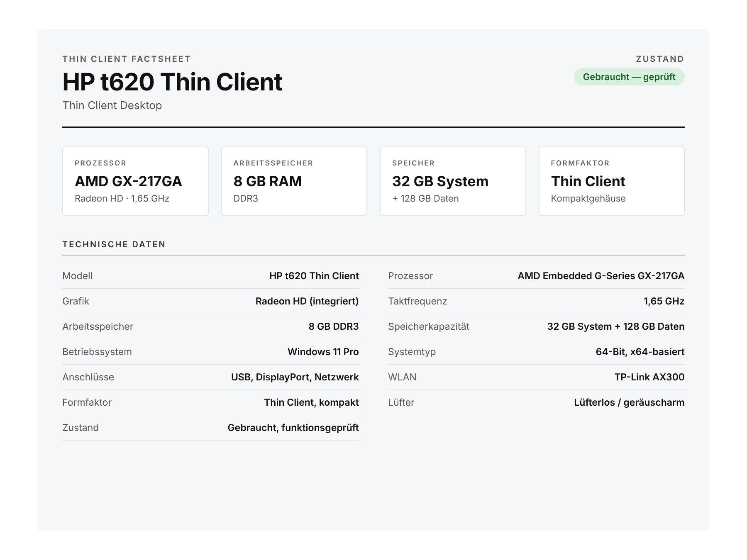Select '32 GB System + 128 GB Daten' value
This screenshot has width=747, height=560.
click(x=616, y=326)
